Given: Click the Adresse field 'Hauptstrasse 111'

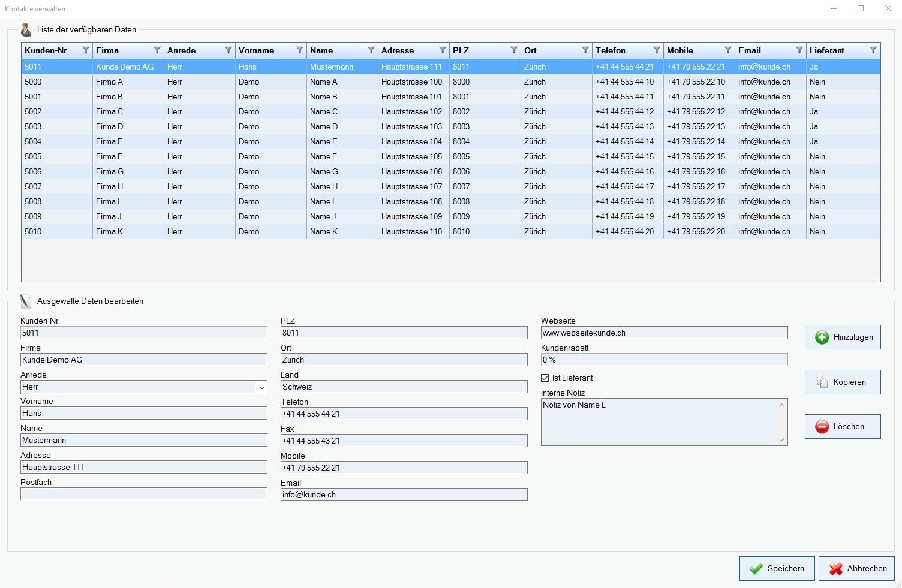Looking at the screenshot, I should 144,467.
